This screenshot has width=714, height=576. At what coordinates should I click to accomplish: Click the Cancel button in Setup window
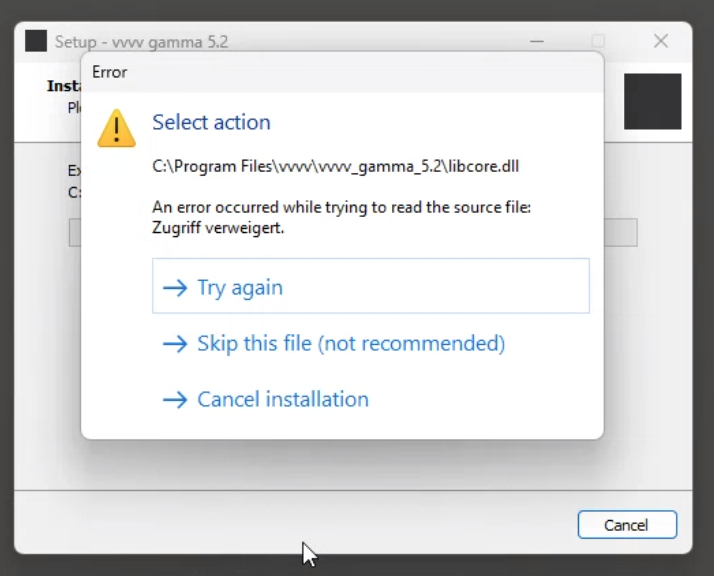[x=627, y=525]
